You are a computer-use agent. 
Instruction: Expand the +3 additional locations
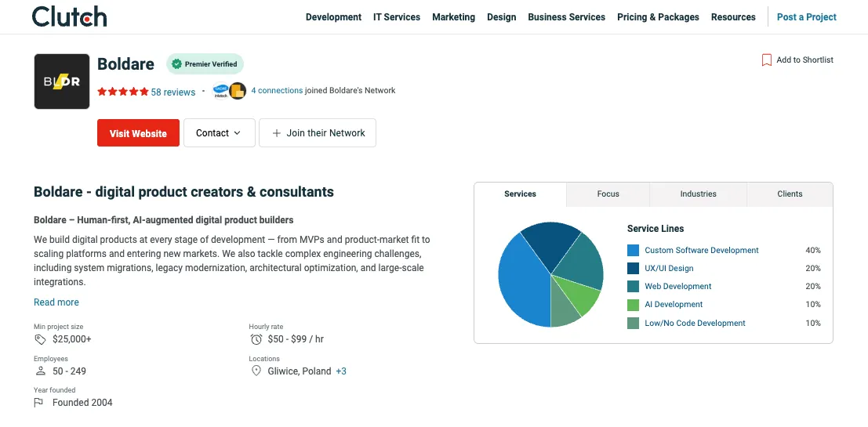341,371
